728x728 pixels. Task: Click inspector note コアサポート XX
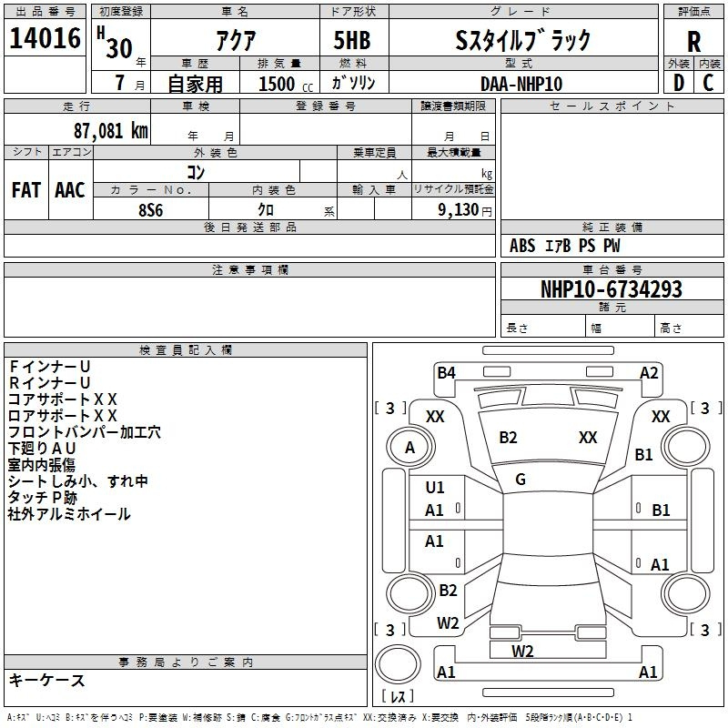(63, 399)
